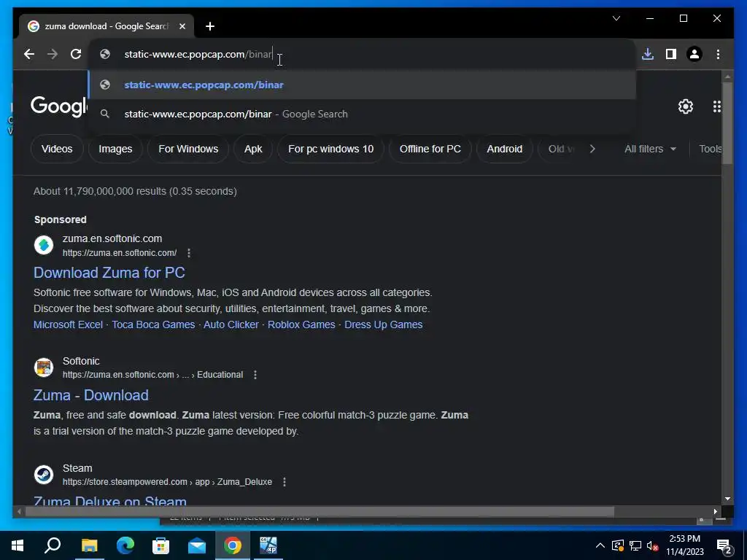
Task: Filter results by Videos
Action: (x=57, y=149)
